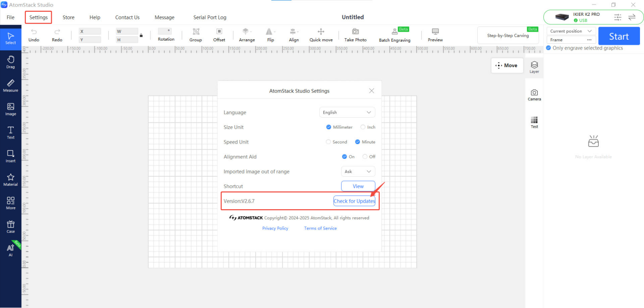Open the Case gallery in sidebar
The height and width of the screenshot is (308, 644).
[x=11, y=227]
